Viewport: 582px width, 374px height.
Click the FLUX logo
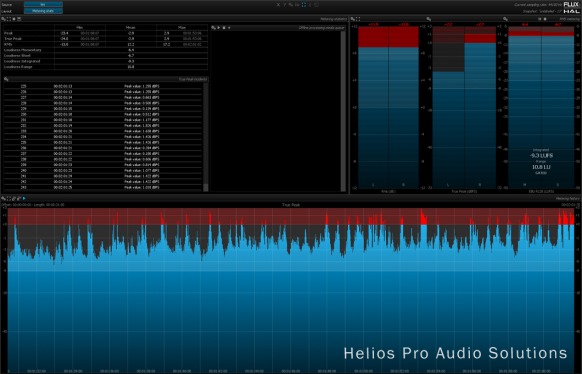[571, 4]
